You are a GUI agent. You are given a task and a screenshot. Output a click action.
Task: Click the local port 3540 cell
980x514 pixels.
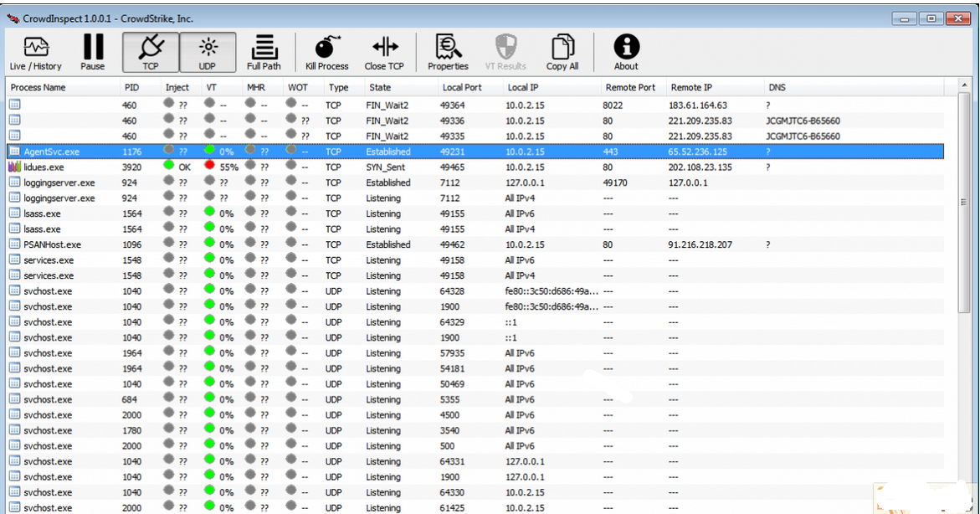pos(449,430)
